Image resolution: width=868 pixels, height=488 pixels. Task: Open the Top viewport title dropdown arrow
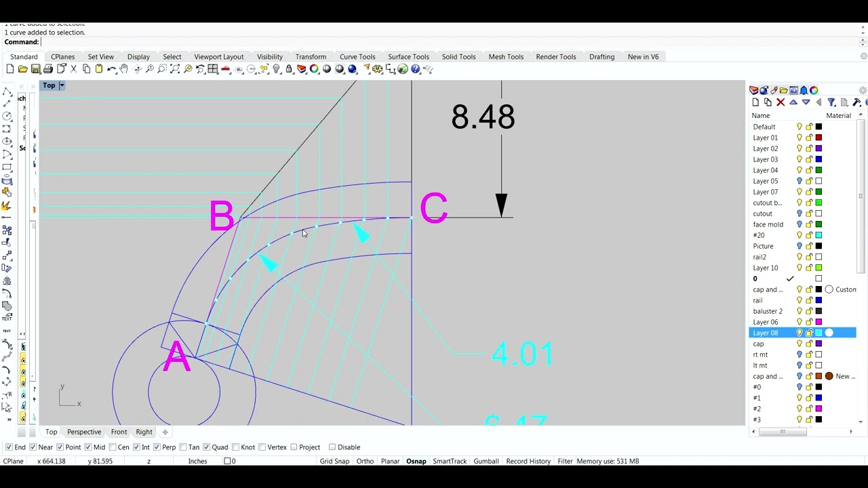pyautogui.click(x=61, y=85)
